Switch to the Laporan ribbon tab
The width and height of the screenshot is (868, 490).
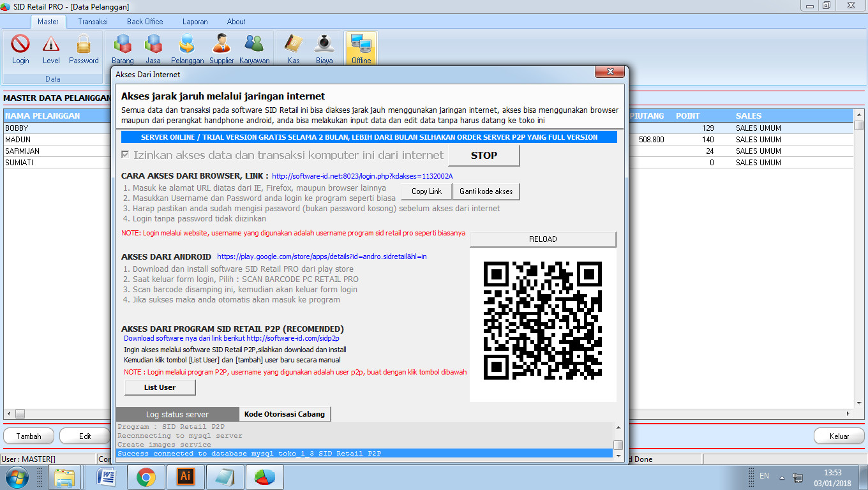tap(195, 22)
